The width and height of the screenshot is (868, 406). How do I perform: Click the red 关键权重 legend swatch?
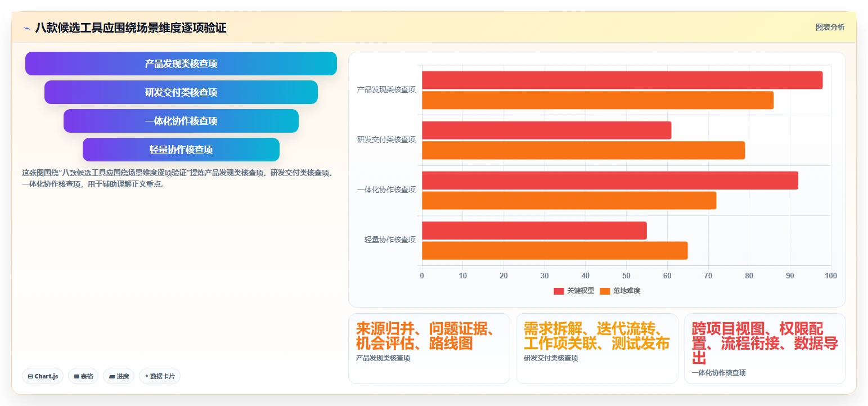coord(559,291)
